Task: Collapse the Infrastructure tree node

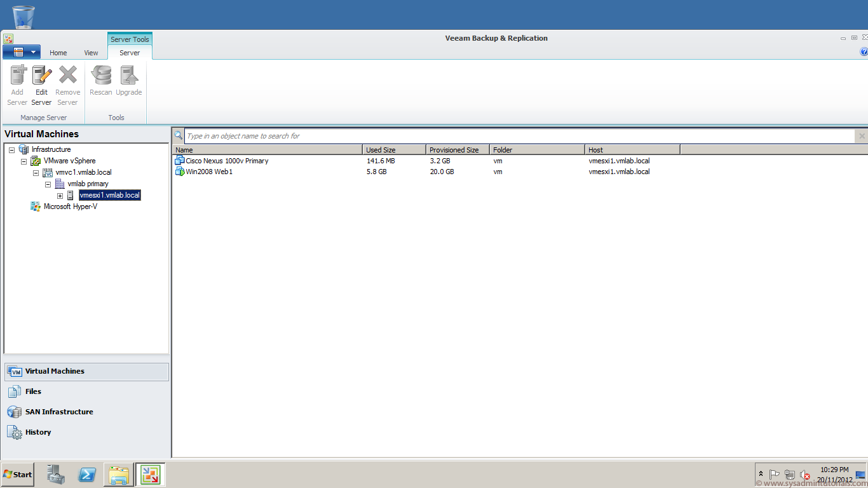Action: point(12,149)
